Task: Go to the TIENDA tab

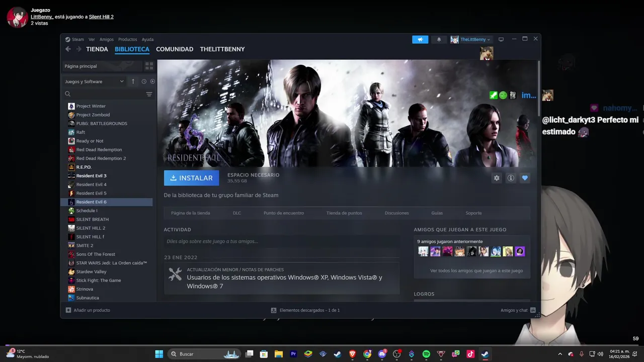Action: coord(97,49)
